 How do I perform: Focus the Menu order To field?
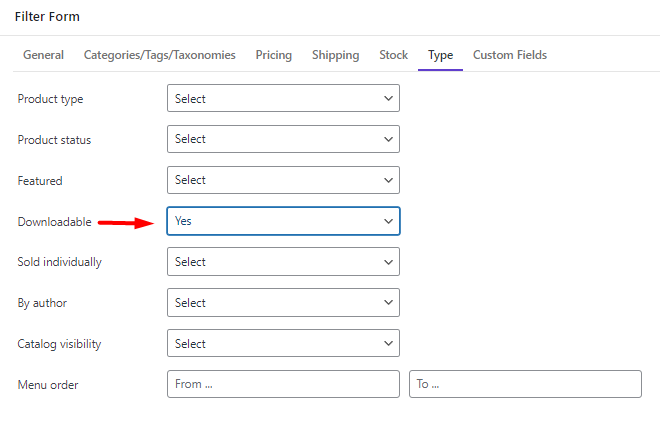(525, 384)
